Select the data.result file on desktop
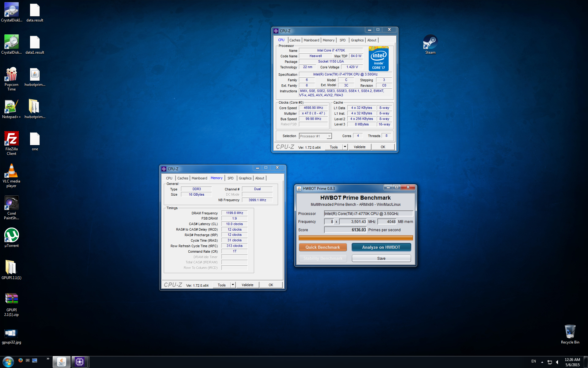The width and height of the screenshot is (588, 368). pos(35,12)
